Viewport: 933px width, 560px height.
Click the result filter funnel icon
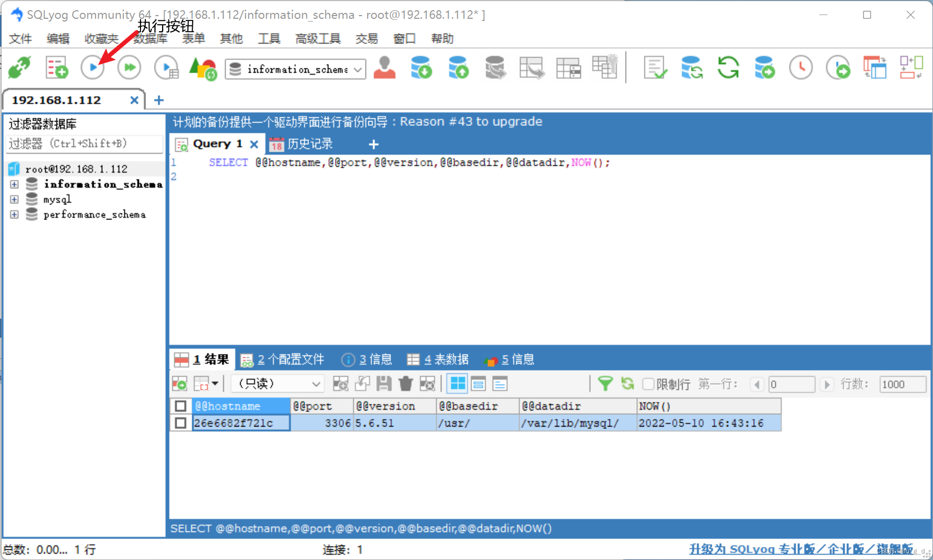(x=606, y=384)
